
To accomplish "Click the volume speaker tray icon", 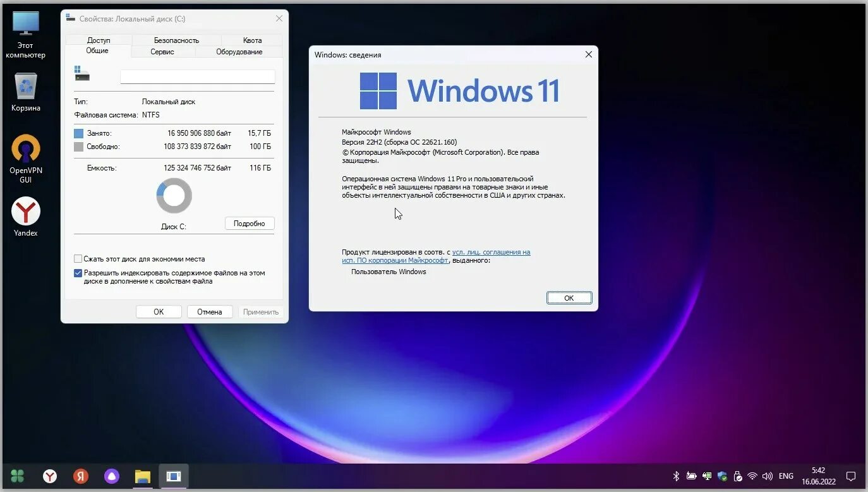I will point(768,476).
